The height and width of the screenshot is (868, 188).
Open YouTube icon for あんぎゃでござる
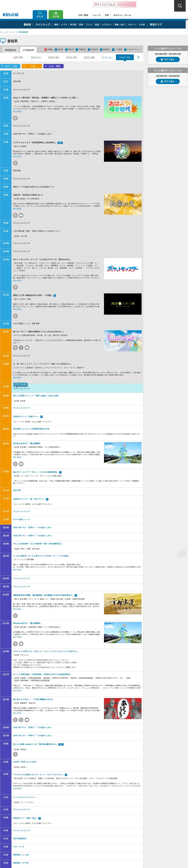27,720
